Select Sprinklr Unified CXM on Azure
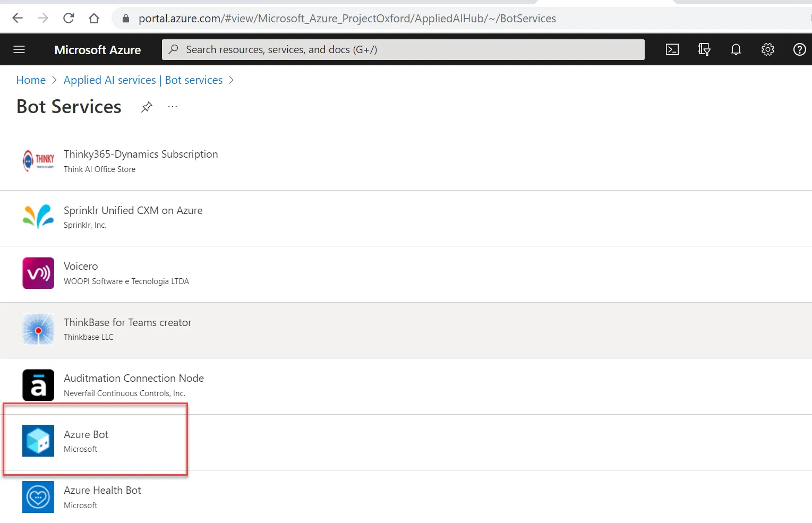 point(133,210)
